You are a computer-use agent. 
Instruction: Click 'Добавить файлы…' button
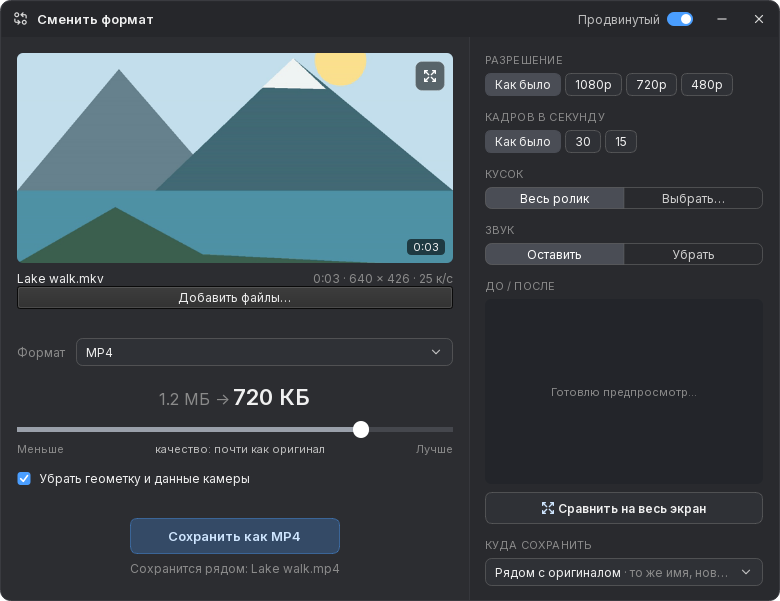235,298
